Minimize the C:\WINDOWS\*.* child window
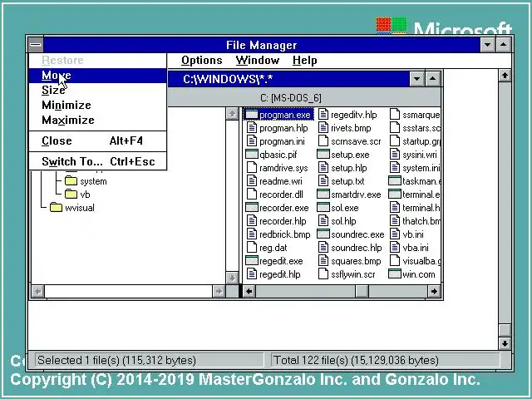The image size is (532, 399). (416, 79)
